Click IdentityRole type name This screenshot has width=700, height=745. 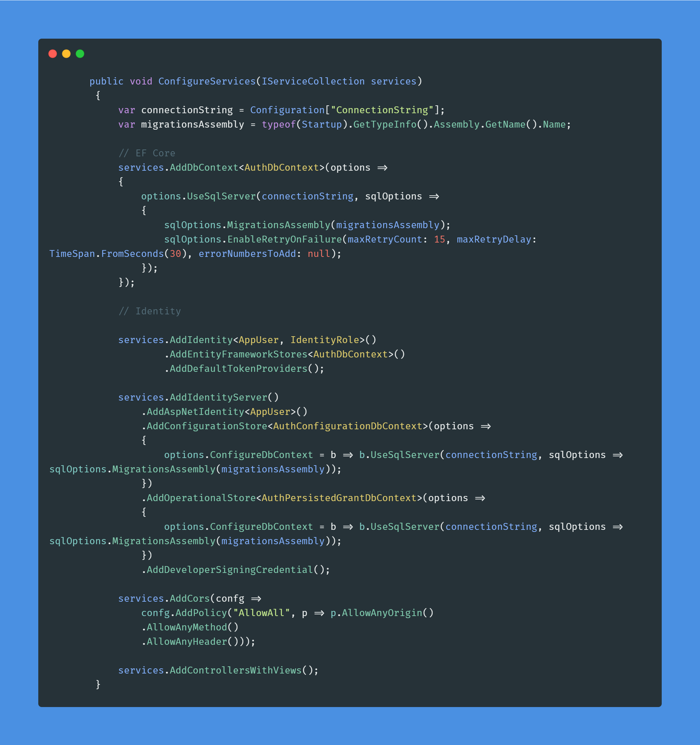point(324,340)
